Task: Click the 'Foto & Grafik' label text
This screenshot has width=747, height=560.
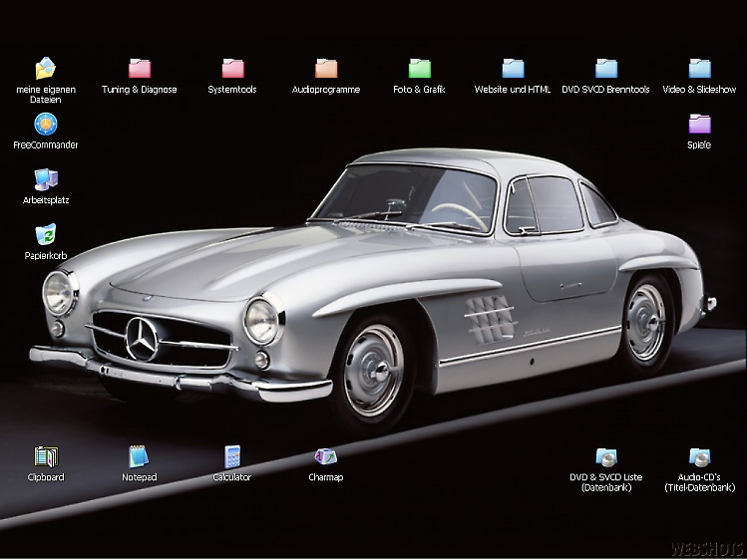Action: point(419,90)
